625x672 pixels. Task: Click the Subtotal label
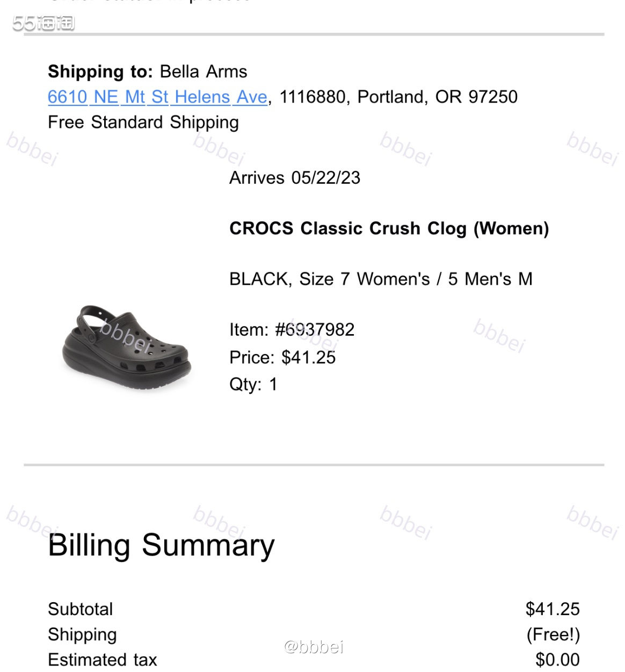point(81,609)
